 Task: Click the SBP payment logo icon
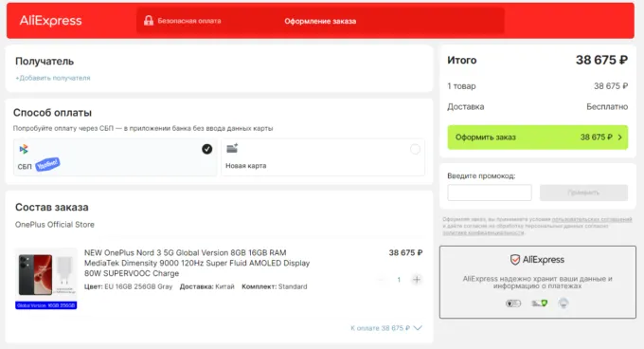coord(24,149)
